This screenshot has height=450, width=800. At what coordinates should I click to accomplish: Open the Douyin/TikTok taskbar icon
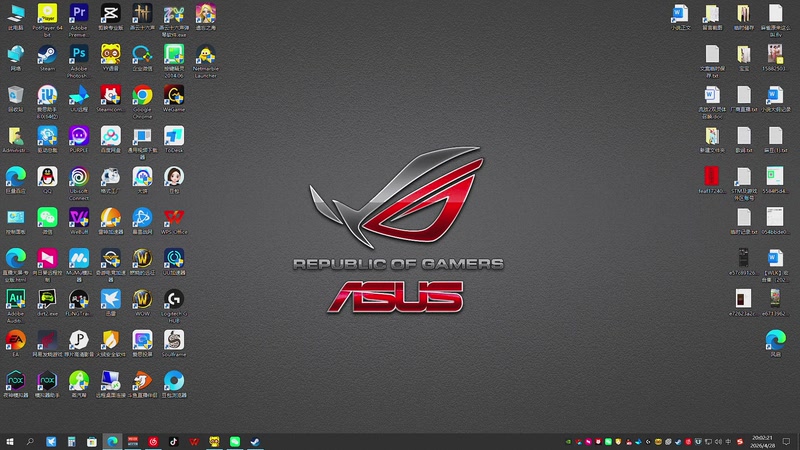173,442
